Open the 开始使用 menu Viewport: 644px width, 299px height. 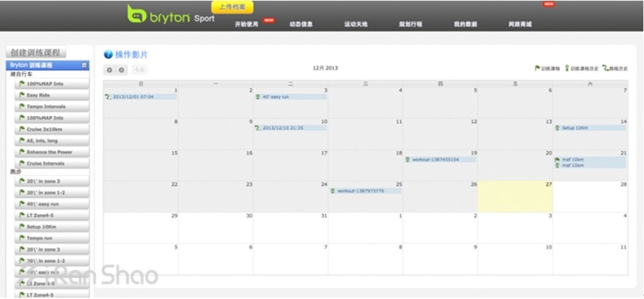(x=246, y=24)
